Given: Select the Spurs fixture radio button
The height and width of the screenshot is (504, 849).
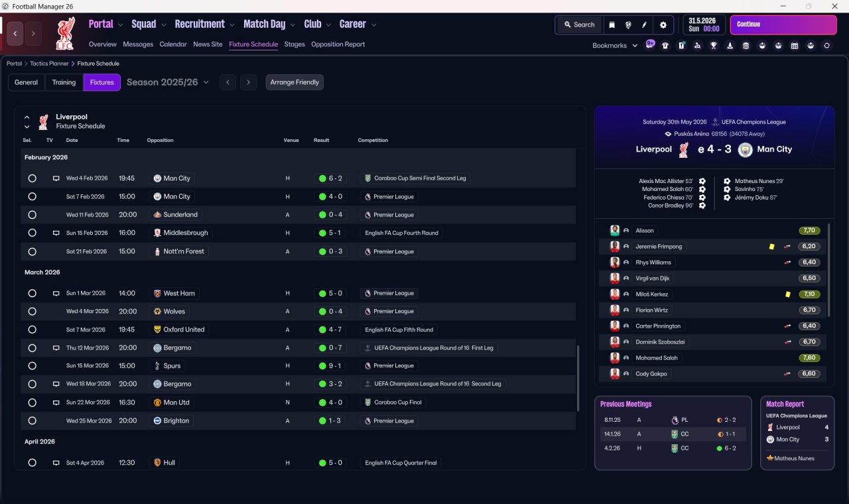Looking at the screenshot, I should tap(32, 366).
